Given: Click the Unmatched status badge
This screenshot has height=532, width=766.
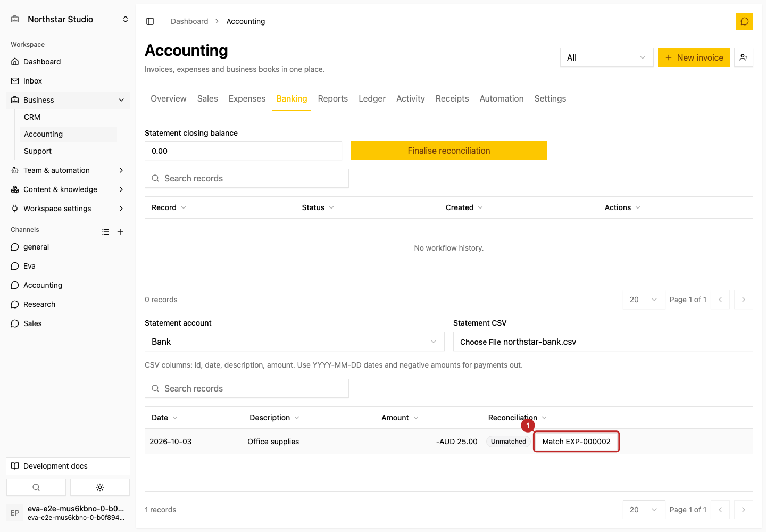Looking at the screenshot, I should [x=509, y=442].
